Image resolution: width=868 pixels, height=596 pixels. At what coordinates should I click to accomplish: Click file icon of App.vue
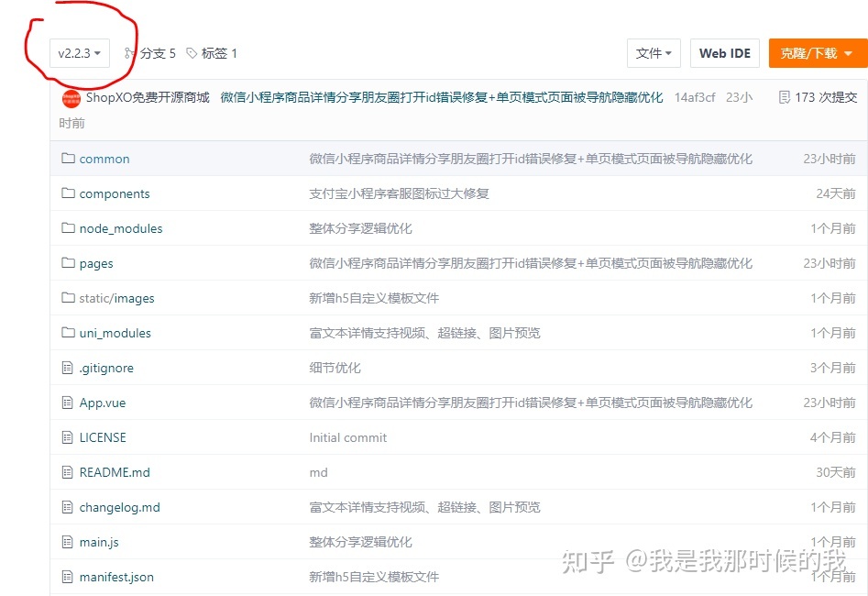click(x=68, y=403)
